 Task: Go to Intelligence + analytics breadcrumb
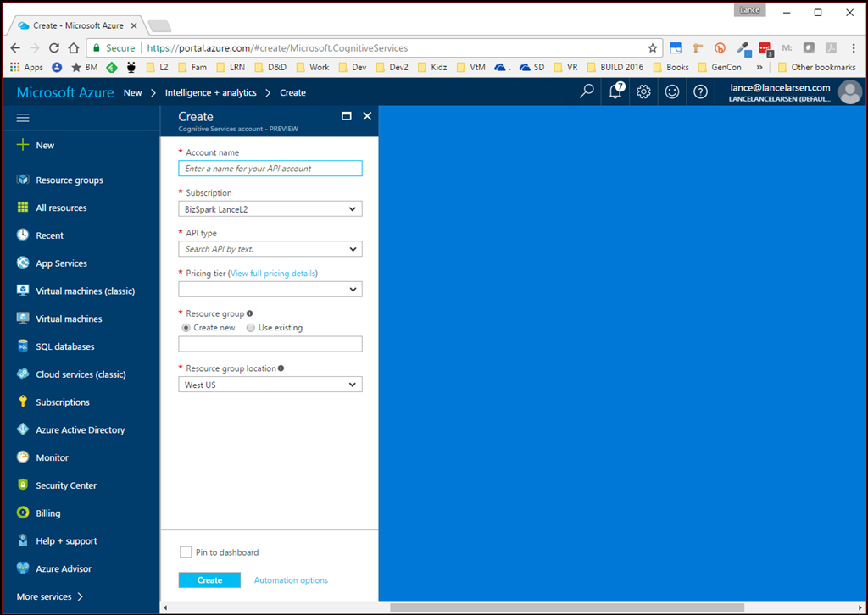(211, 92)
